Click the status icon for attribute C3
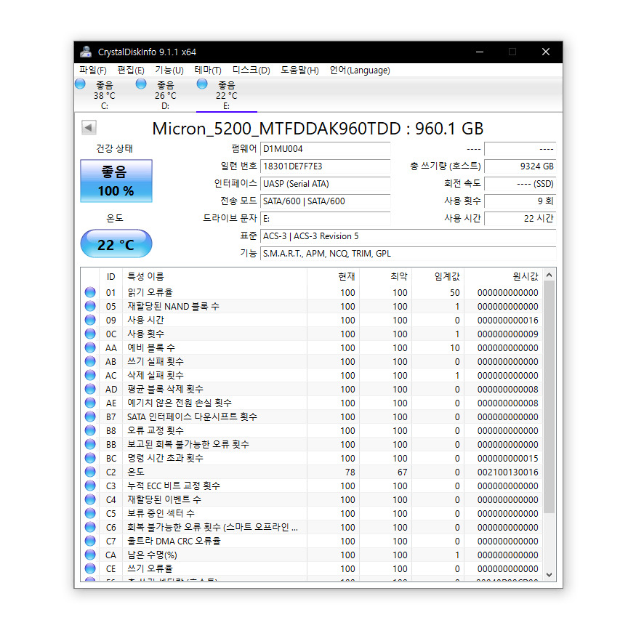The height and width of the screenshot is (644, 644). [x=90, y=486]
